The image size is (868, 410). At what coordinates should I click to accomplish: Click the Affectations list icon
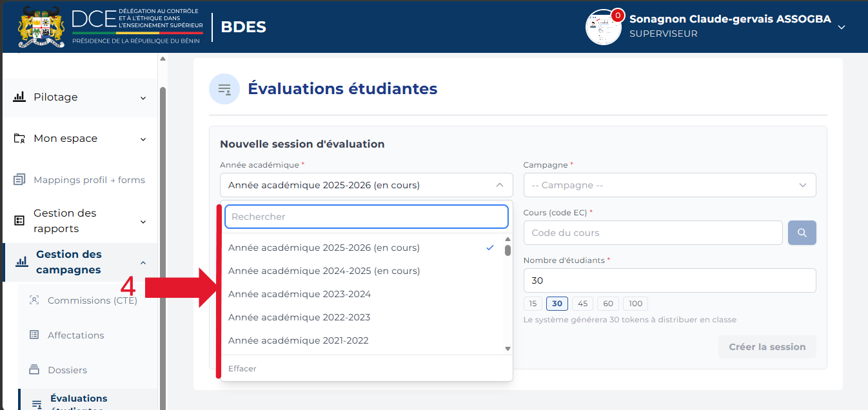(35, 335)
